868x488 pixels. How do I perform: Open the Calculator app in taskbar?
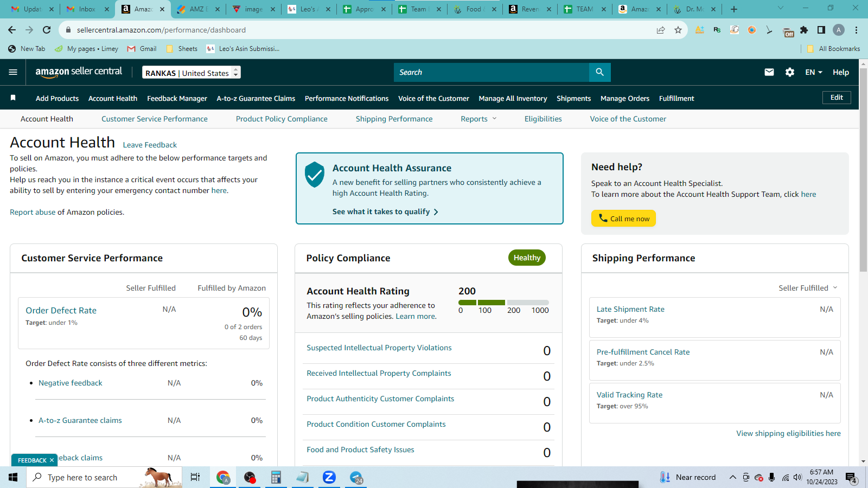point(276,477)
